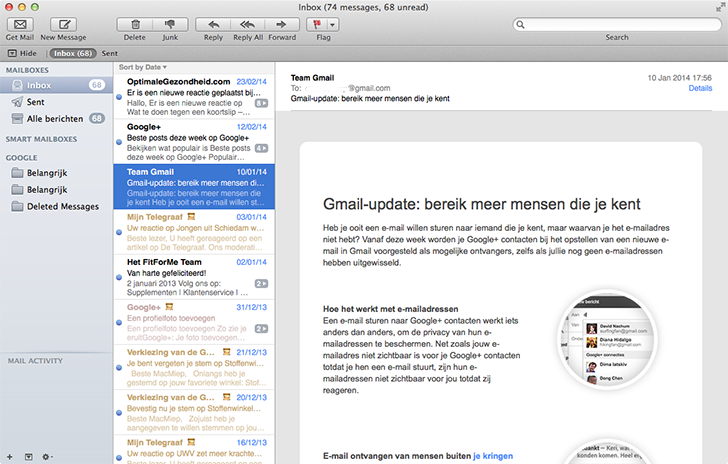Expand thread badge on Het FitForMe message
This screenshot has width=728, height=464.
pos(261,283)
